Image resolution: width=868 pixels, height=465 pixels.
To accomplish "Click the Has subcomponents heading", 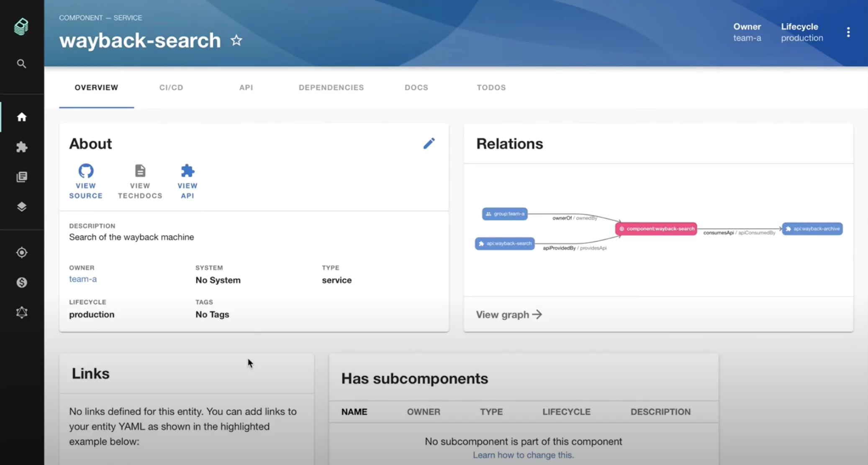I will pyautogui.click(x=415, y=378).
